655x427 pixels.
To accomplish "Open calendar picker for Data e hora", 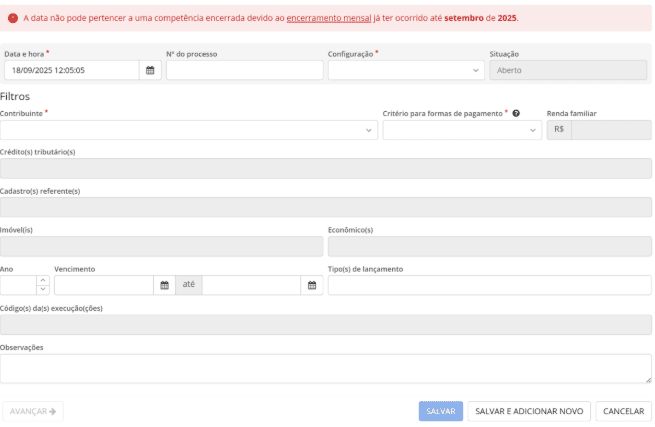I will click(x=150, y=71).
